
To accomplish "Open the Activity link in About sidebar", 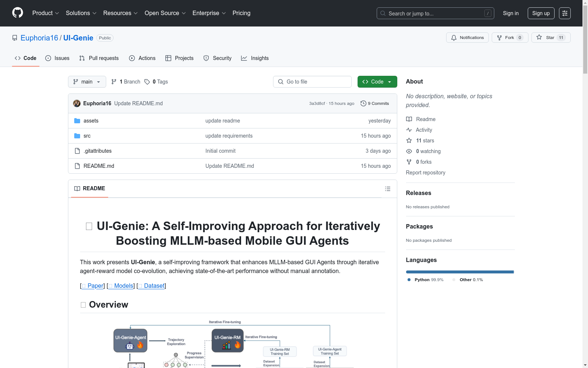I will point(419,130).
